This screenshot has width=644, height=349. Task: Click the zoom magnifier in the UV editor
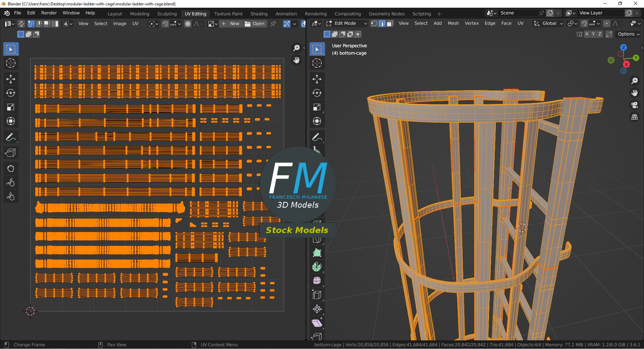click(297, 48)
